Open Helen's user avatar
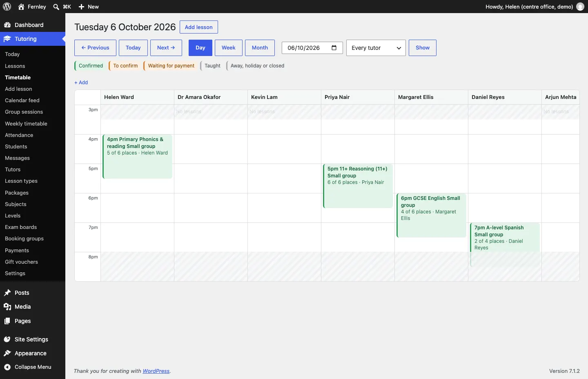 pos(580,7)
